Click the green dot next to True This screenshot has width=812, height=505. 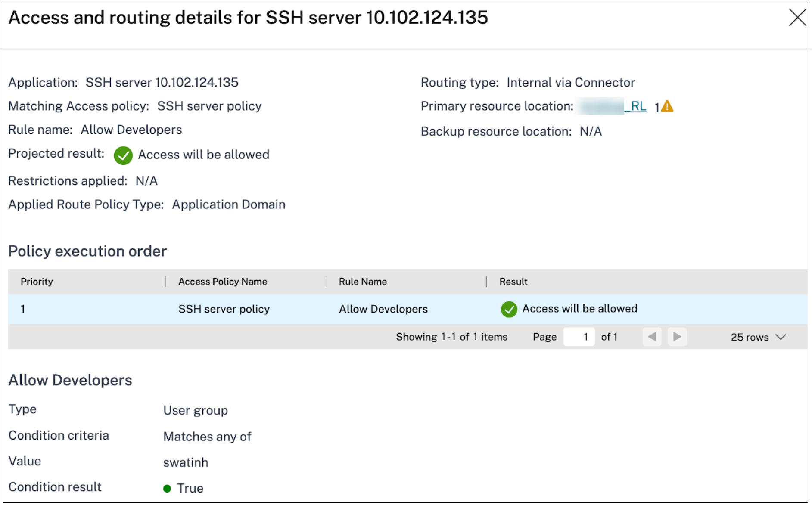[167, 489]
